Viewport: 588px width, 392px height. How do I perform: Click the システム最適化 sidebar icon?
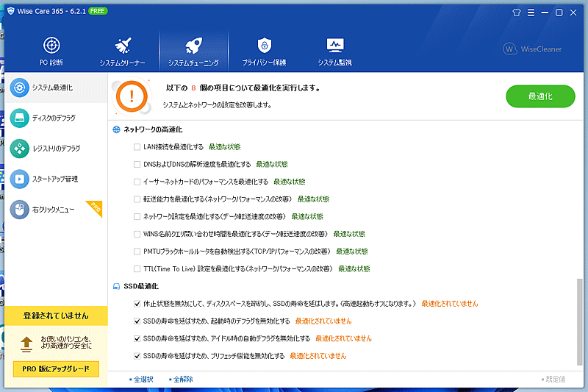[x=20, y=88]
